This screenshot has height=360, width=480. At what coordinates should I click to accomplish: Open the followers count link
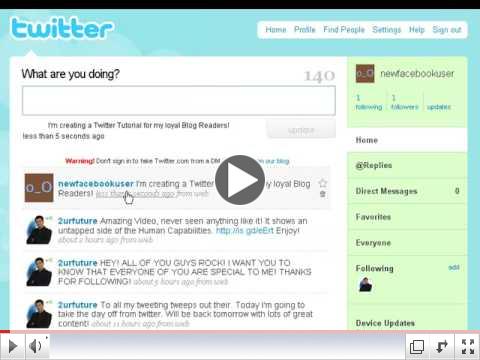coord(404,102)
